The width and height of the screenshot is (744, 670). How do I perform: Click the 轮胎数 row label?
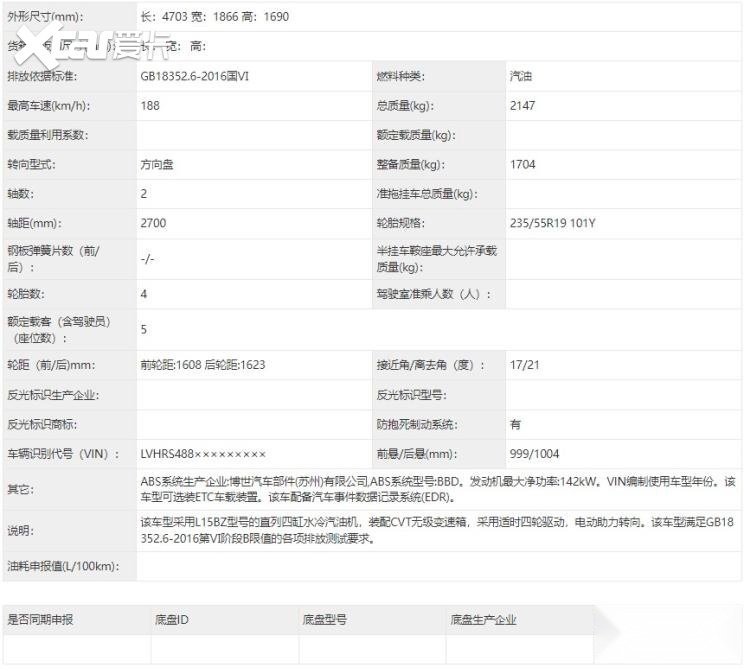[26, 295]
